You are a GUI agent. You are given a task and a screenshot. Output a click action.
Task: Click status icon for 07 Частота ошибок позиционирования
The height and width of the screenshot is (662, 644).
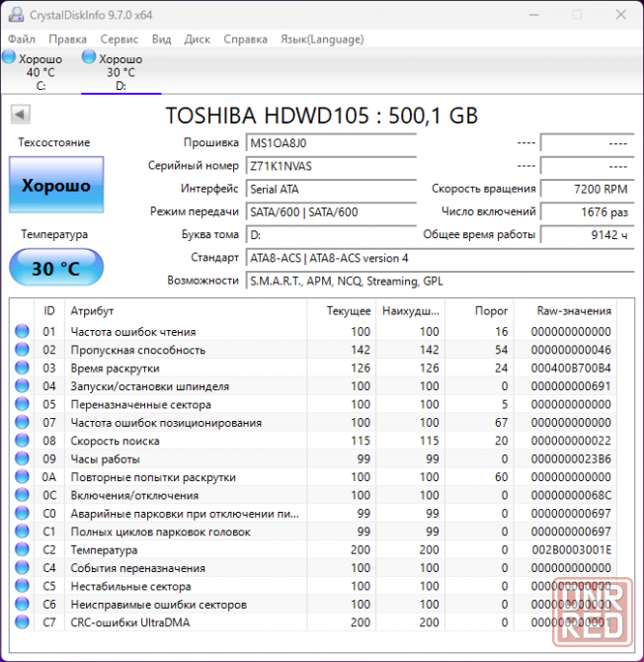22,422
